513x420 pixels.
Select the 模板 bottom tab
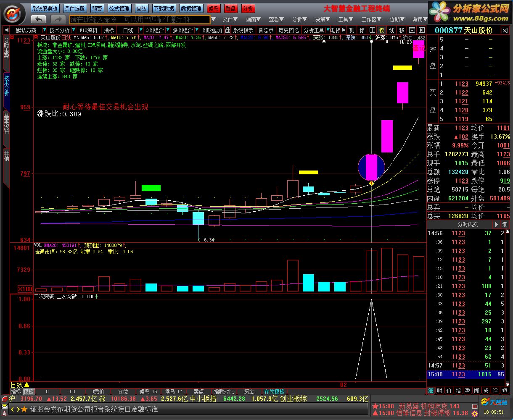coord(29,391)
